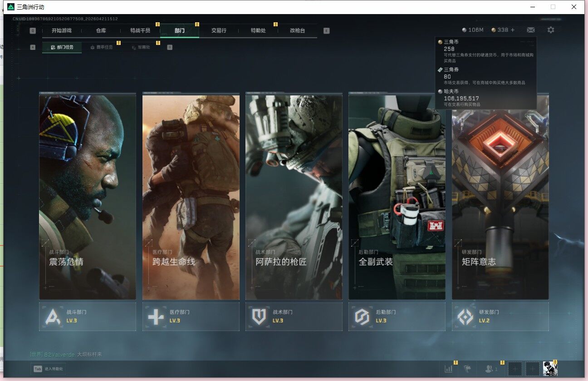Switch to the 特勤处 tab
Viewport: 588px width, 381px height.
[258, 30]
